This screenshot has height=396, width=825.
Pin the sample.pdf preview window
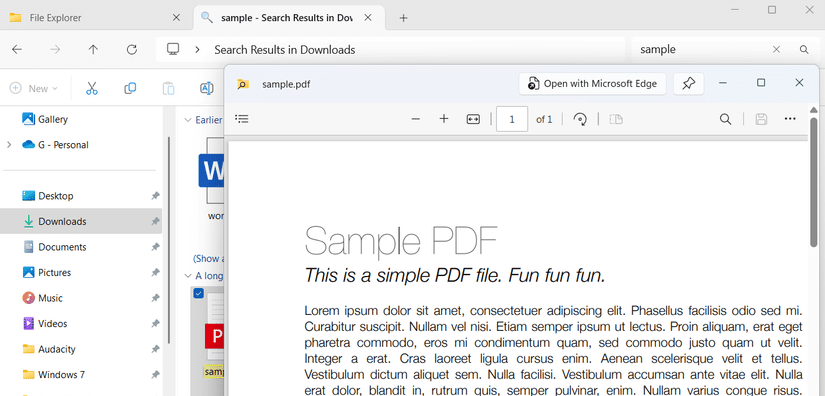689,84
